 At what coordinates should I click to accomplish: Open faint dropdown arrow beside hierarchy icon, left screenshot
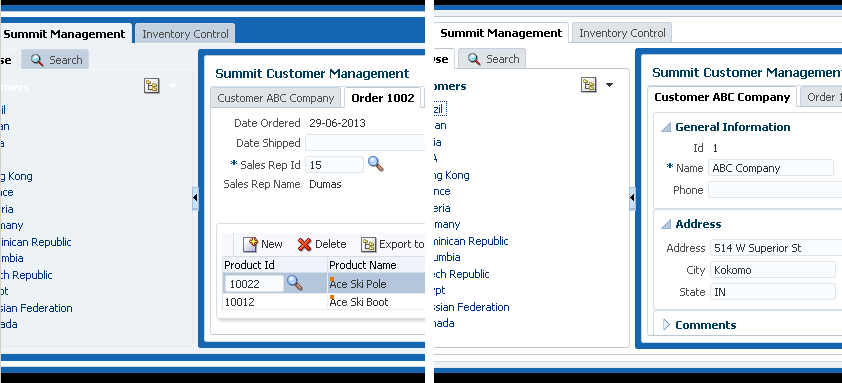point(172,86)
